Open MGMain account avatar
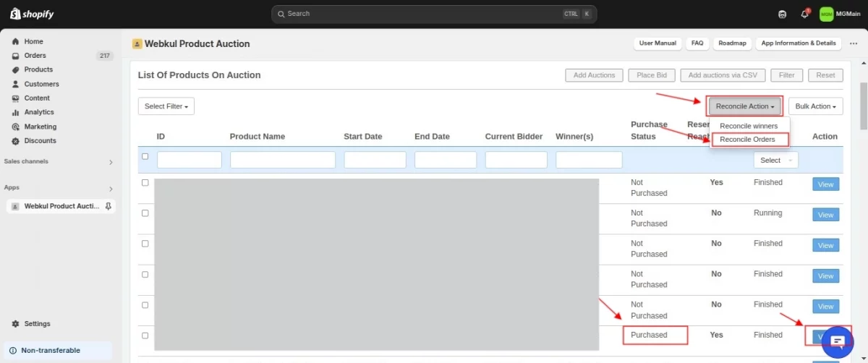Image resolution: width=868 pixels, height=363 pixels. tap(826, 14)
